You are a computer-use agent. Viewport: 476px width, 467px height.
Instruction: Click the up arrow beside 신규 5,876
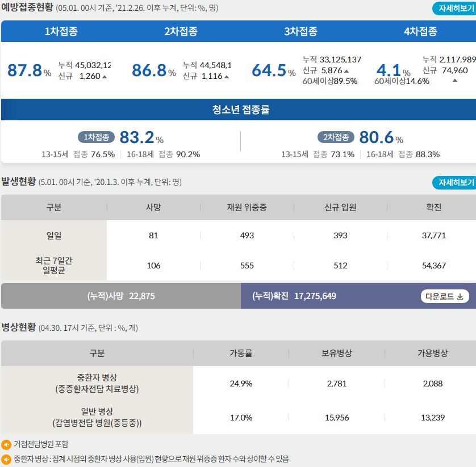tap(346, 71)
